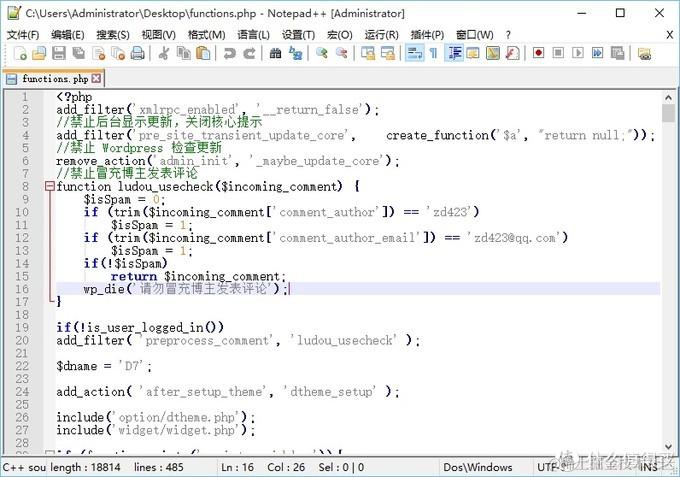The width and height of the screenshot is (680, 477).
Task: Click the Save All icon
Action: (x=78, y=53)
